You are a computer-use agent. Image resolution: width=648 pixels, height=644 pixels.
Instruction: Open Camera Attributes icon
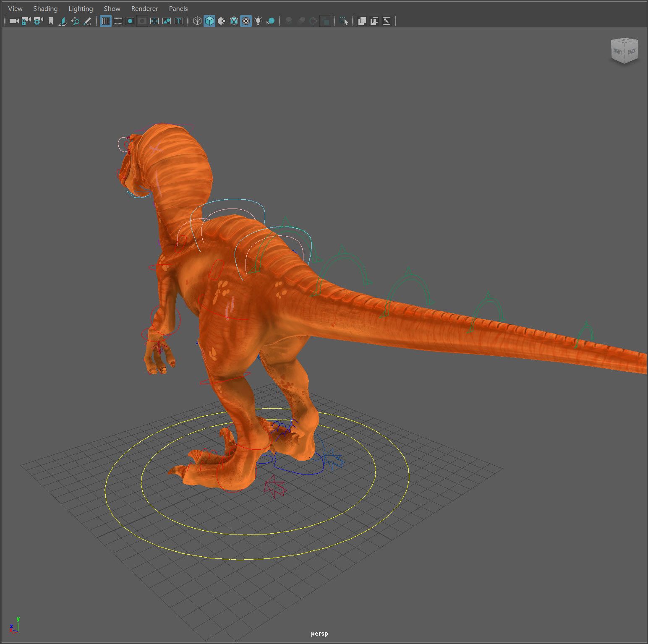(x=38, y=21)
